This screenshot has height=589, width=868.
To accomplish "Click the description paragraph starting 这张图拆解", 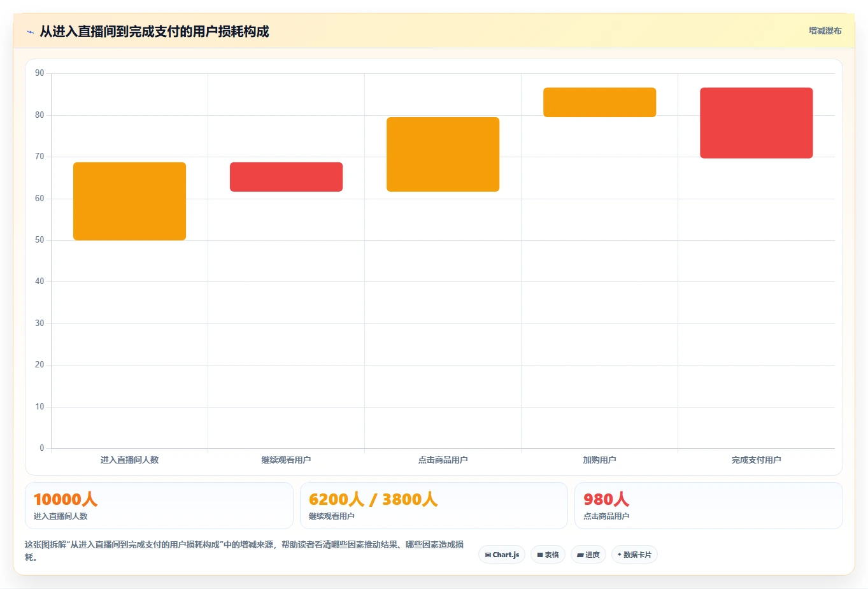I will [244, 551].
